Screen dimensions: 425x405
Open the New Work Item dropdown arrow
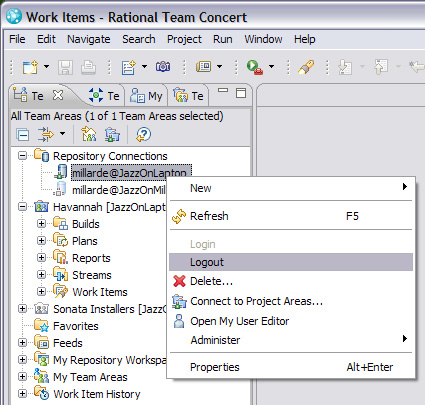tap(144, 66)
